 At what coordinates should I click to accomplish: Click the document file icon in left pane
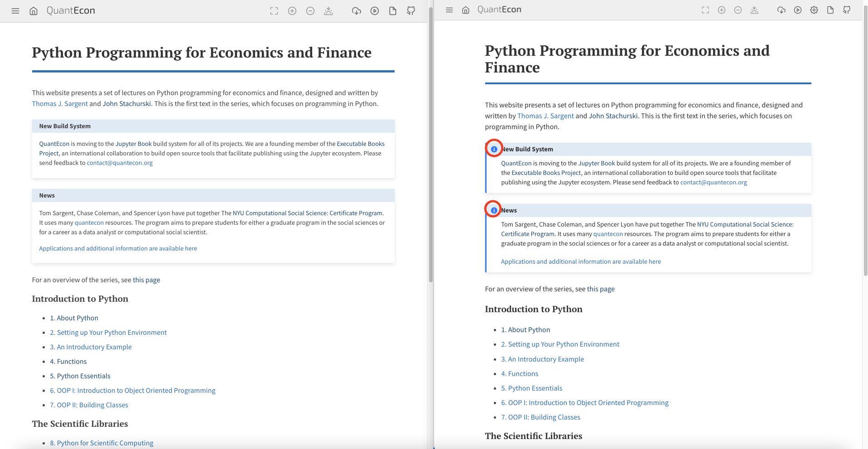click(393, 11)
